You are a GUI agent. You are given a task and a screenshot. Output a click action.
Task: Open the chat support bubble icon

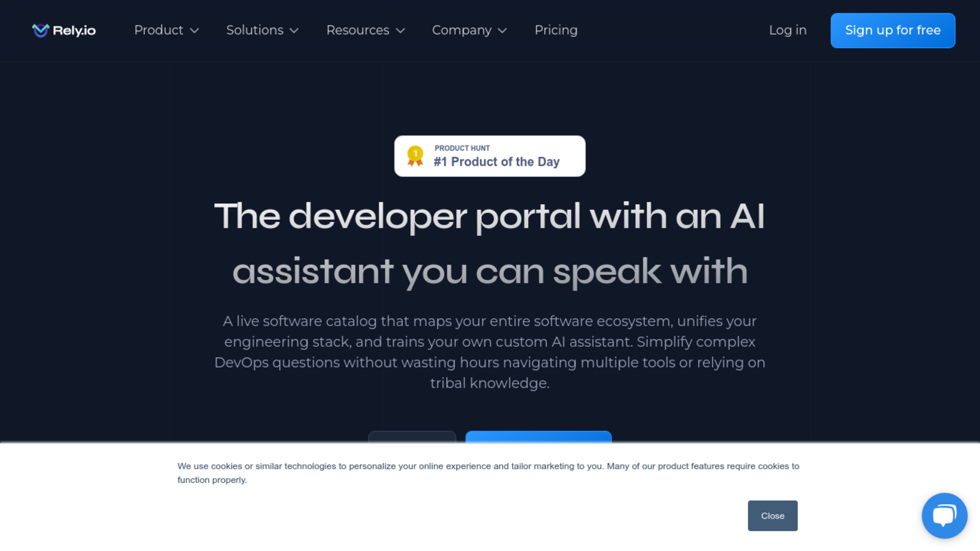pos(945,515)
